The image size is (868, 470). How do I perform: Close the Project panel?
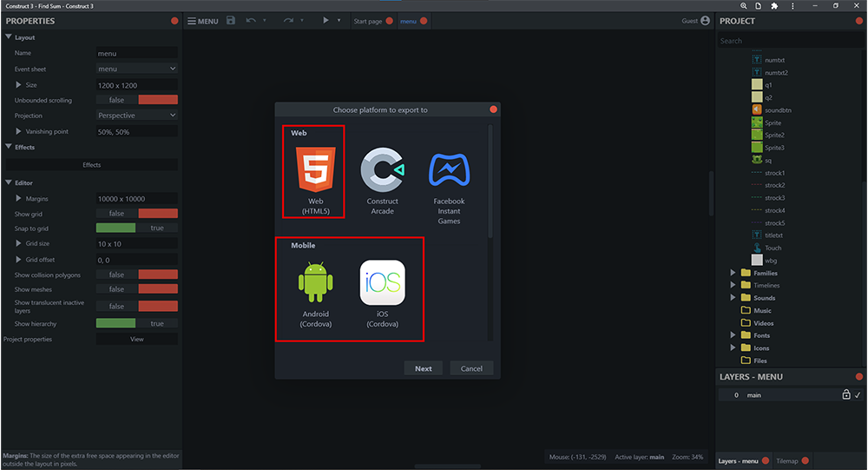[859, 21]
